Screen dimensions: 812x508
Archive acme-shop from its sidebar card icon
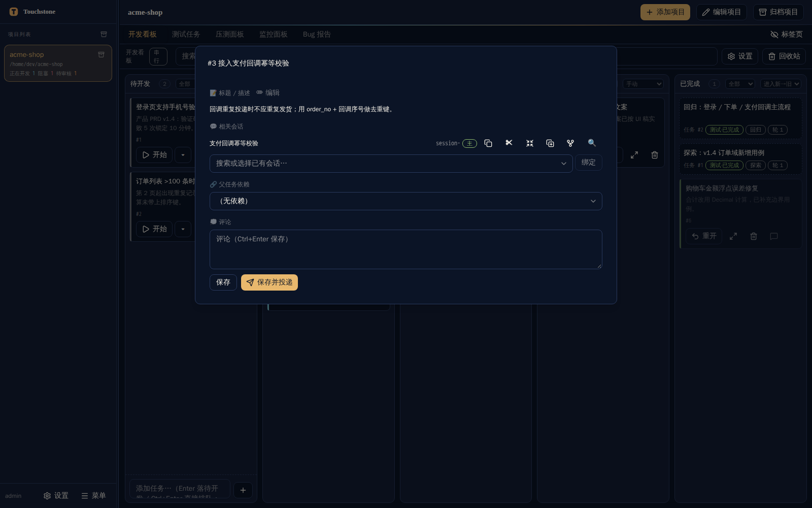pyautogui.click(x=101, y=54)
